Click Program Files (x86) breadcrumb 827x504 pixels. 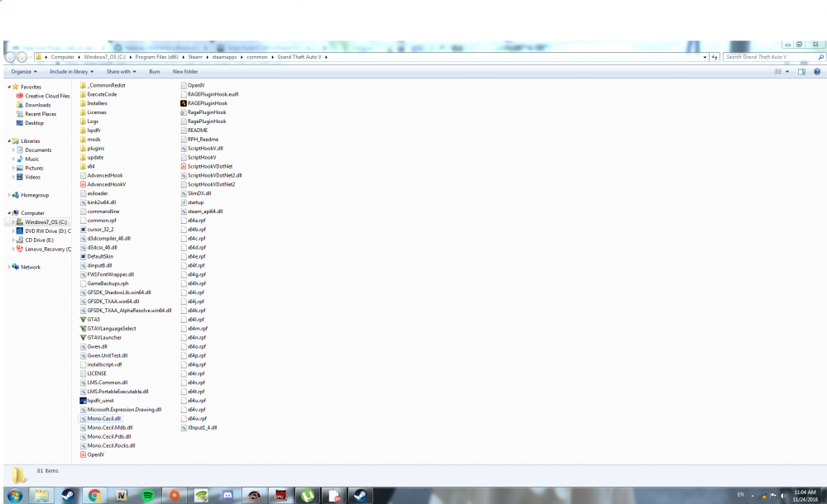click(156, 57)
